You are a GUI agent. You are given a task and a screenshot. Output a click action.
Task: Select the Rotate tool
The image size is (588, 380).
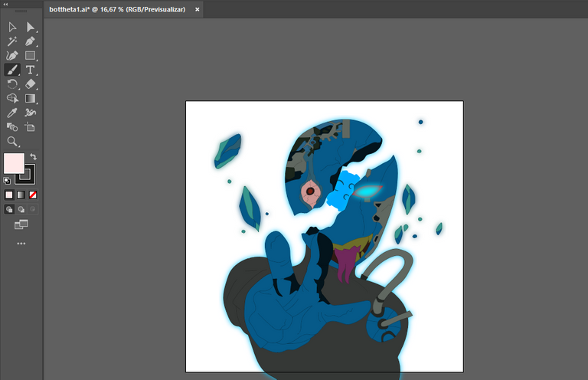12,84
